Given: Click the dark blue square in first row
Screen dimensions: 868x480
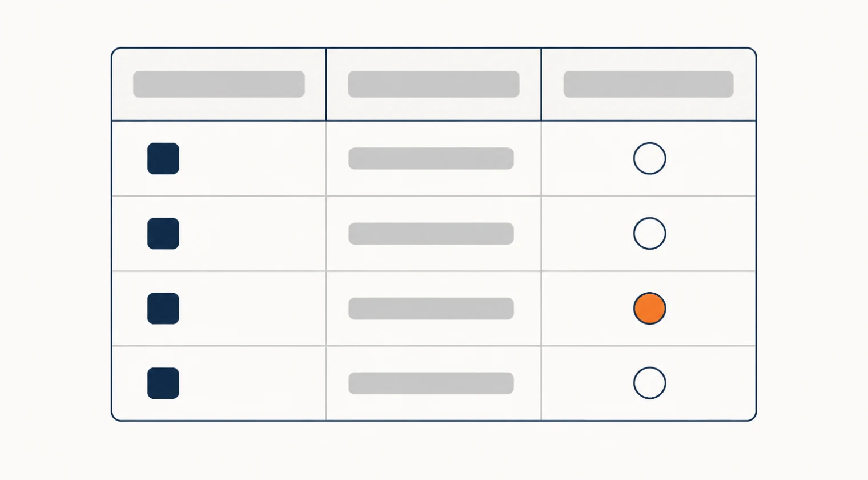Looking at the screenshot, I should click(x=163, y=158).
